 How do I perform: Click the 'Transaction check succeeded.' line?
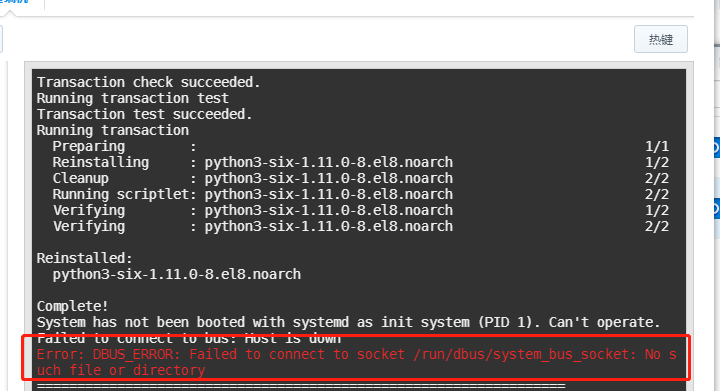pos(148,82)
